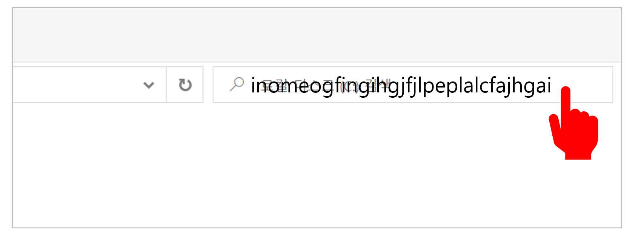Viewport: 644px width, 238px height.
Task: Reload folder contents with circular arrow button
Action: click(x=185, y=85)
